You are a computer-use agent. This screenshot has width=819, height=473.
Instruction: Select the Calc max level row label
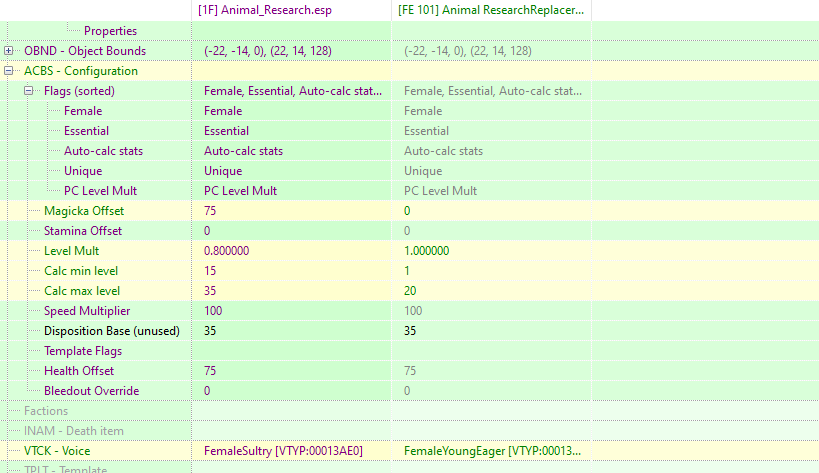click(82, 291)
